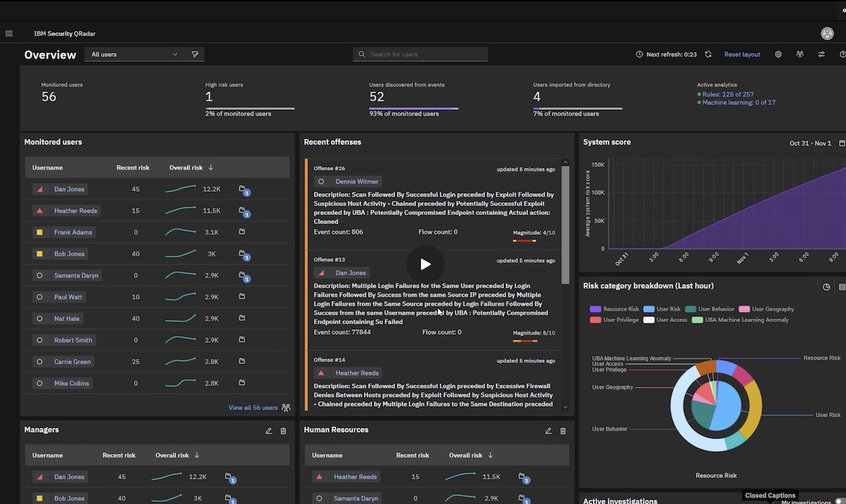Sort Human Resources table by Overall risk
846x504 pixels.
tap(491, 455)
